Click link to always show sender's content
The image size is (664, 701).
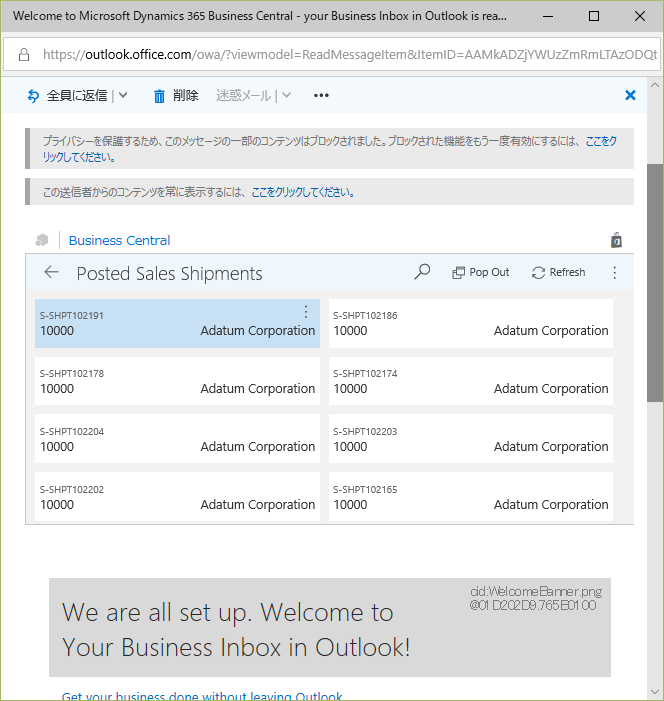(x=302, y=192)
